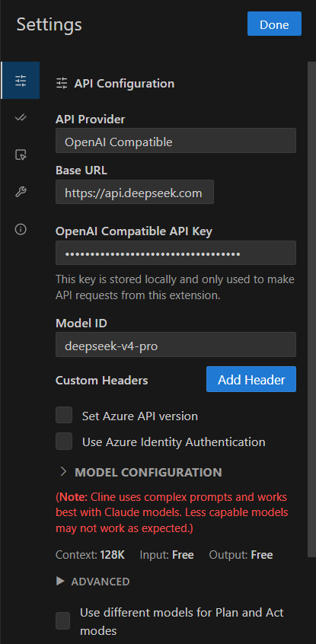This screenshot has width=316, height=644.
Task: Open the wrench Debug settings tab
Action: (21, 192)
